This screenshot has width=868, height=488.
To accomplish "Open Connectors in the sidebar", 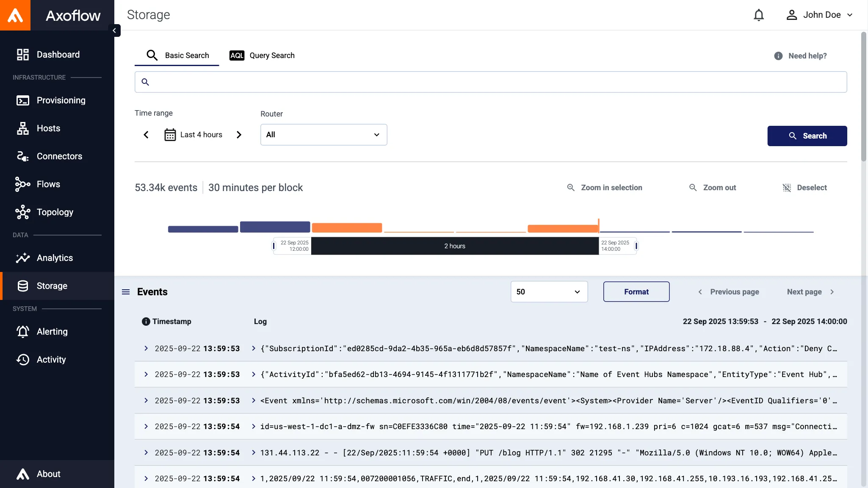I will 59,156.
